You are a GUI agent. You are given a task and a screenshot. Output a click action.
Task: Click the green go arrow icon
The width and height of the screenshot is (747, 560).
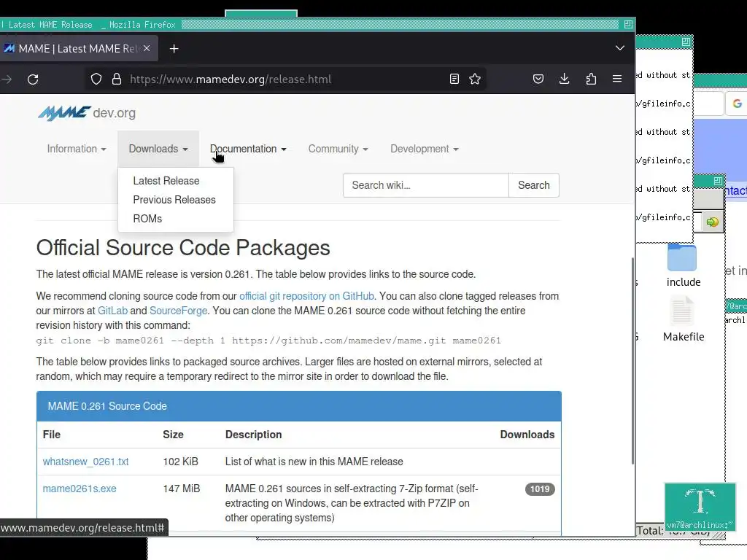pyautogui.click(x=712, y=222)
